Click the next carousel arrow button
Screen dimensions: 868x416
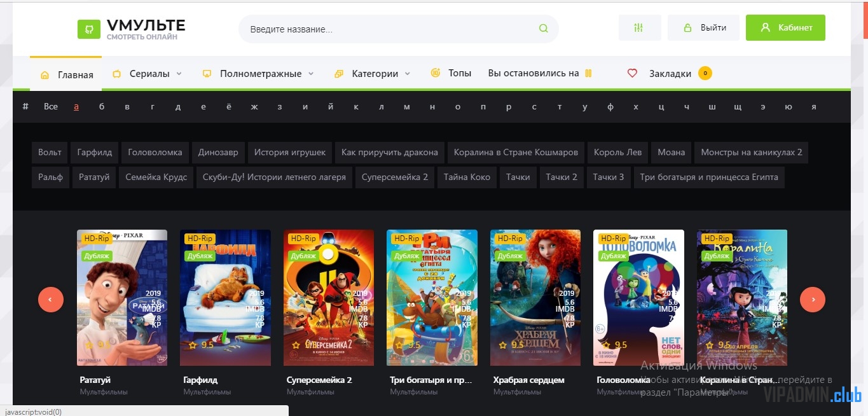(812, 300)
